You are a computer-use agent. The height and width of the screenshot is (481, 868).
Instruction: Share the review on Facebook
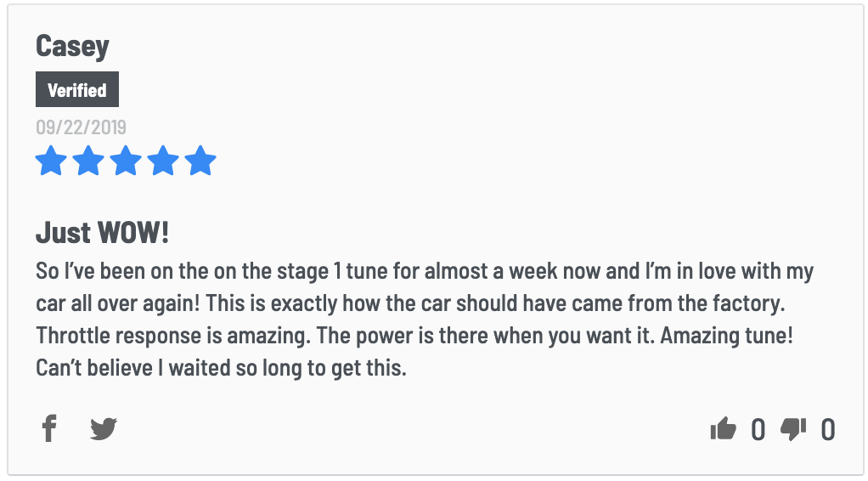point(49,428)
